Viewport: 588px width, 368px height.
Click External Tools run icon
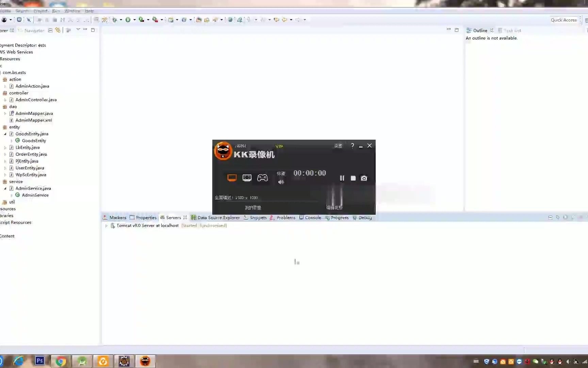click(x=155, y=20)
